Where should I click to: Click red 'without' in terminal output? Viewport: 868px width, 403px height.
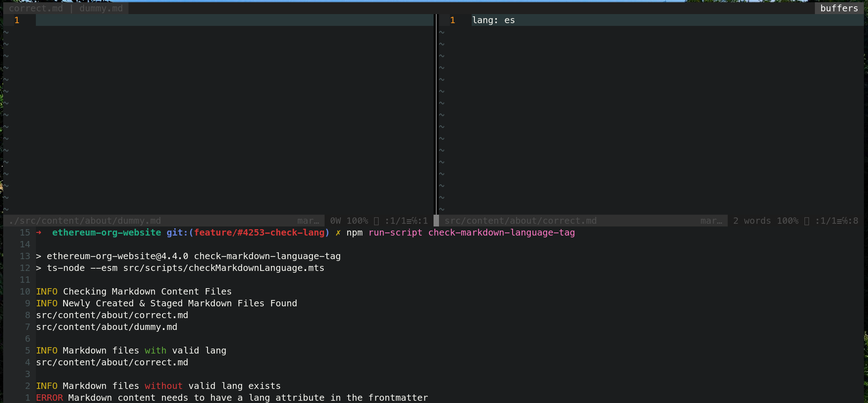pos(163,386)
